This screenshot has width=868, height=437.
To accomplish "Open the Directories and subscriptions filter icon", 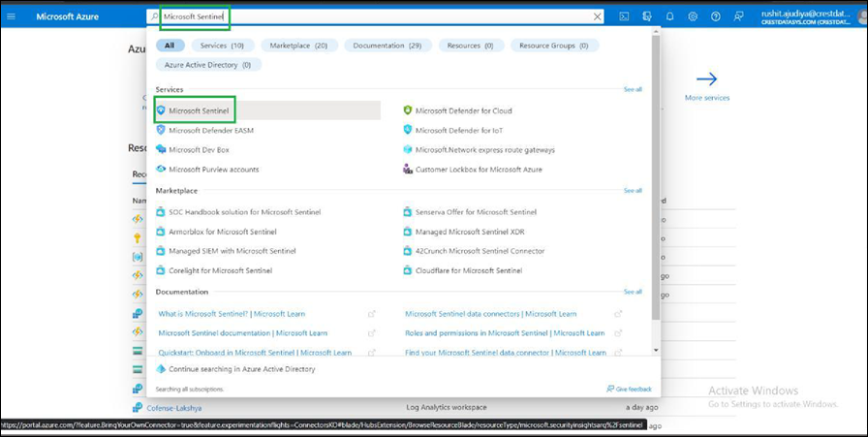I will click(x=646, y=16).
